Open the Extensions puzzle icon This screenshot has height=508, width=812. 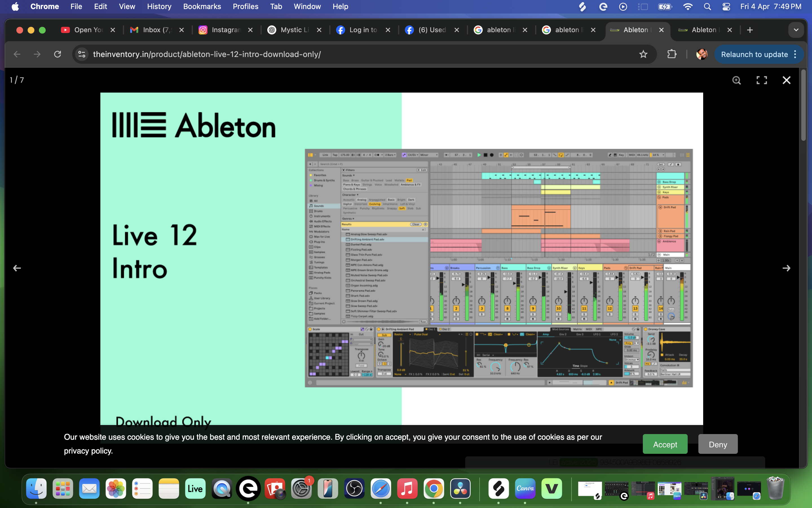672,54
